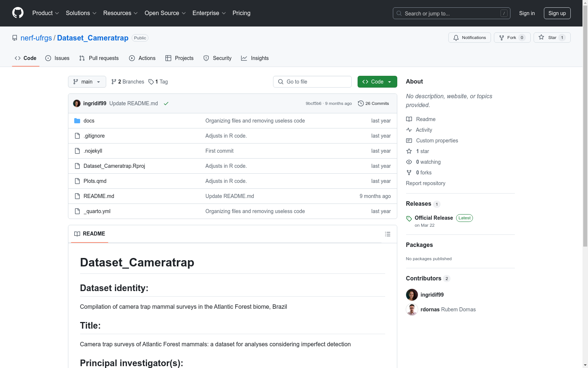Image resolution: width=588 pixels, height=368 pixels.
Task: Switch to the Issues tab
Action: click(57, 58)
